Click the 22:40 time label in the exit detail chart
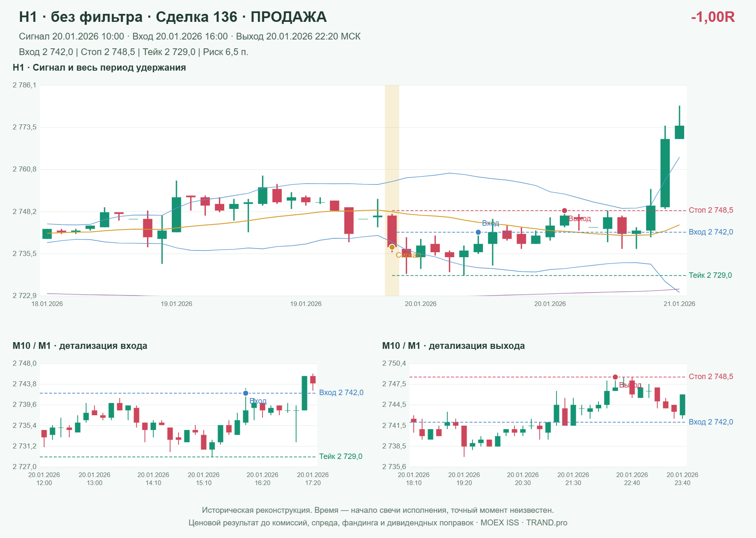The image size is (756, 538). pyautogui.click(x=632, y=483)
